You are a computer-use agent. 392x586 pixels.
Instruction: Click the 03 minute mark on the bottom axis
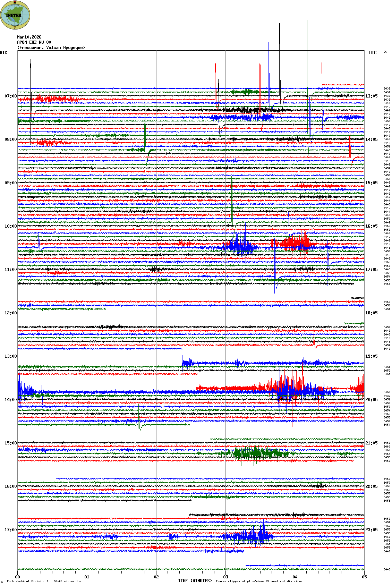click(x=225, y=577)
